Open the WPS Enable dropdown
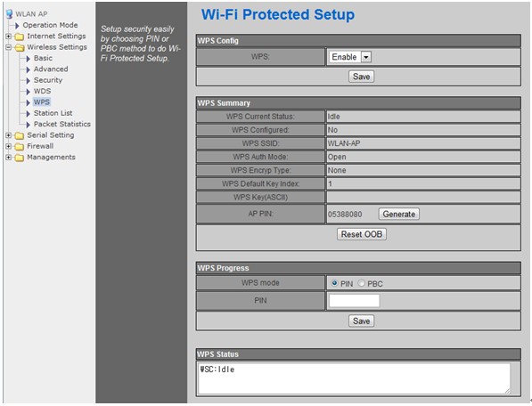This screenshot has height=406, width=532. [x=350, y=57]
